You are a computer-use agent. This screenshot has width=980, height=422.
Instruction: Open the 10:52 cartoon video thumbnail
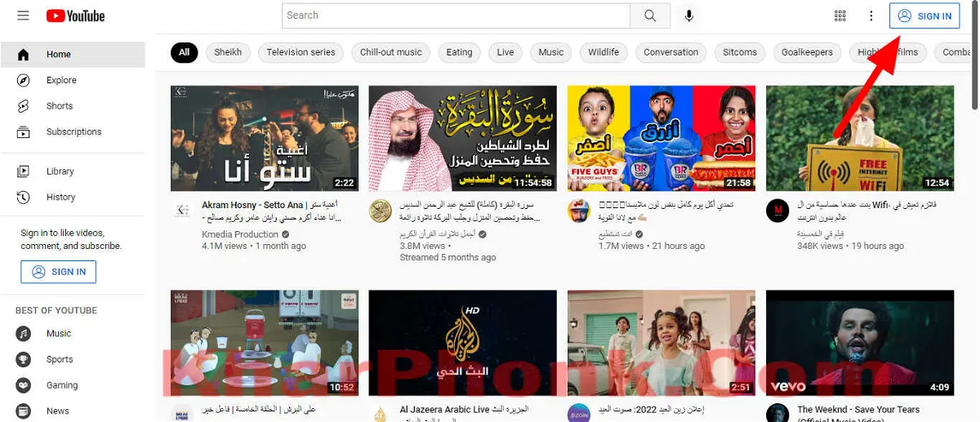tap(265, 343)
